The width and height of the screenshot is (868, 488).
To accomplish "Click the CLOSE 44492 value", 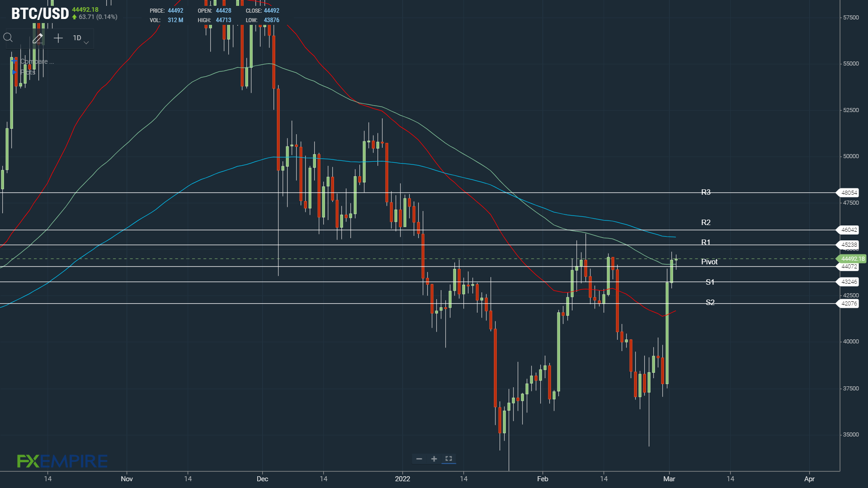I will click(x=271, y=11).
